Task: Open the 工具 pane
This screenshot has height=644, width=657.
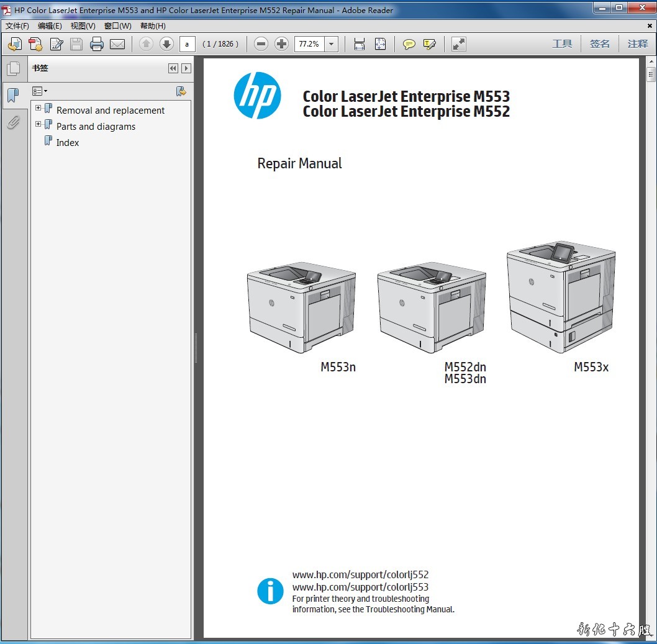Action: coord(562,44)
